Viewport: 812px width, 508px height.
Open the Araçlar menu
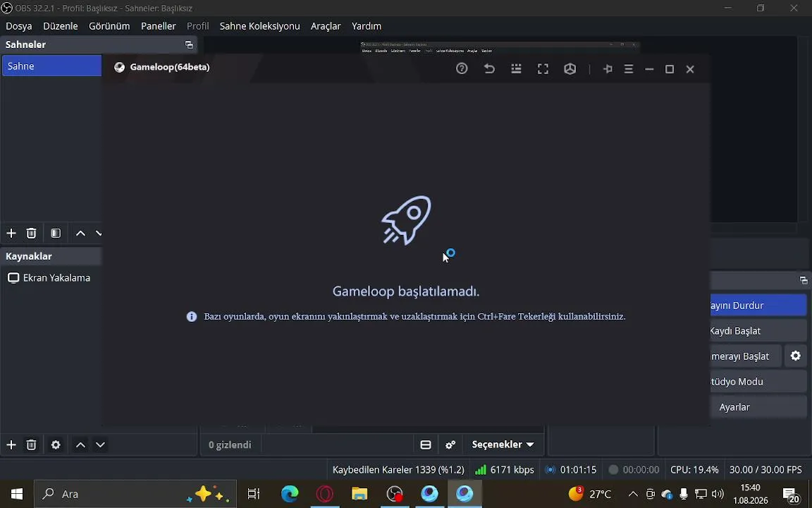coord(326,26)
